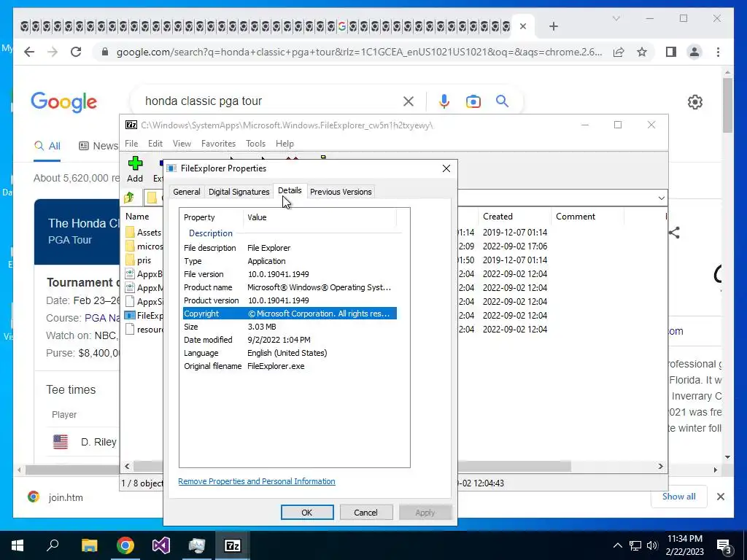747x560 pixels.
Task: Click Chrome reload page icon
Action: (x=76, y=52)
